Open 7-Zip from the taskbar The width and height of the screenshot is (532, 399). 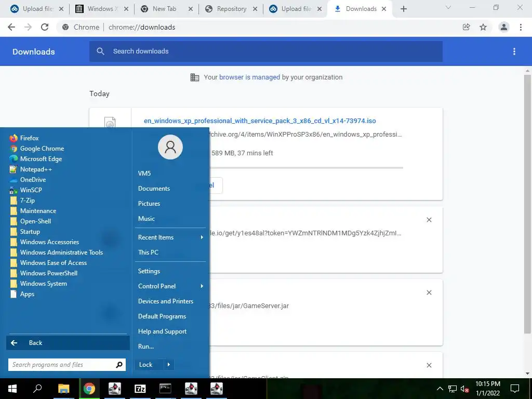[x=140, y=389]
